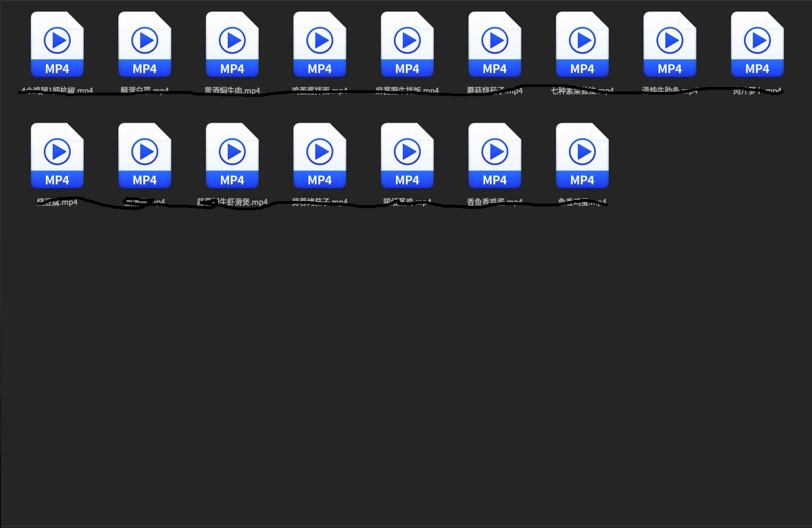Screen dimensions: 812x528
Task: Click the 牛虾滑煲.mp4 video file icon
Action: point(232,156)
